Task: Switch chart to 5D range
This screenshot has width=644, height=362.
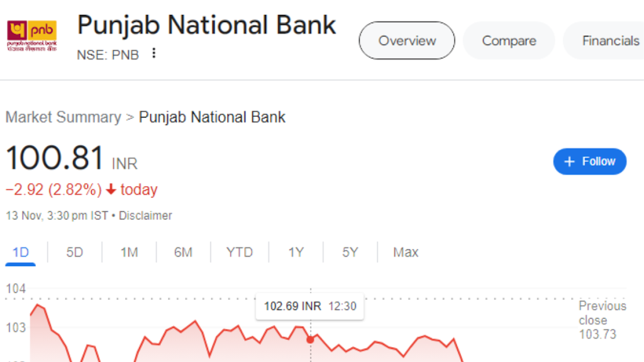Action: [75, 252]
